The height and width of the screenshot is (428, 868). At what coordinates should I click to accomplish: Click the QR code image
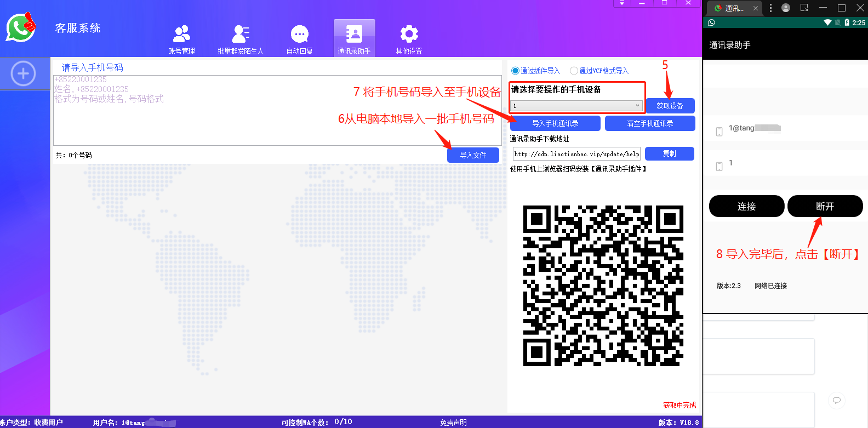click(x=603, y=286)
